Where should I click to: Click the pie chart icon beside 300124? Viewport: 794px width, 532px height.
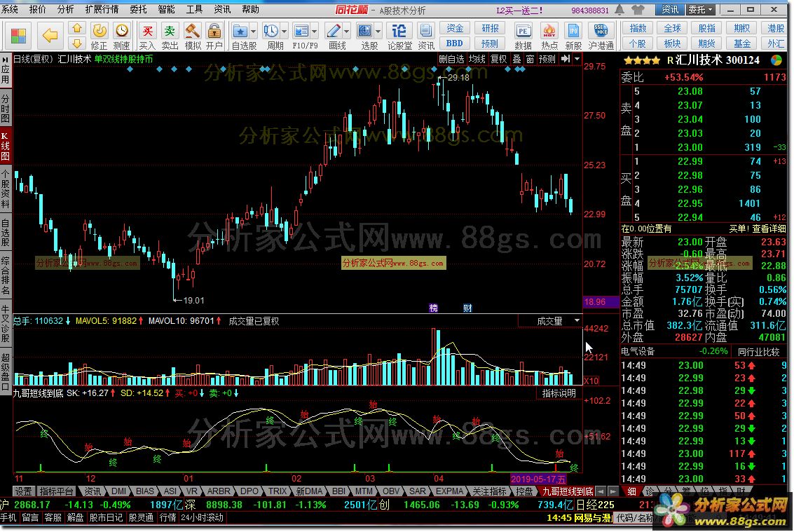click(x=776, y=60)
